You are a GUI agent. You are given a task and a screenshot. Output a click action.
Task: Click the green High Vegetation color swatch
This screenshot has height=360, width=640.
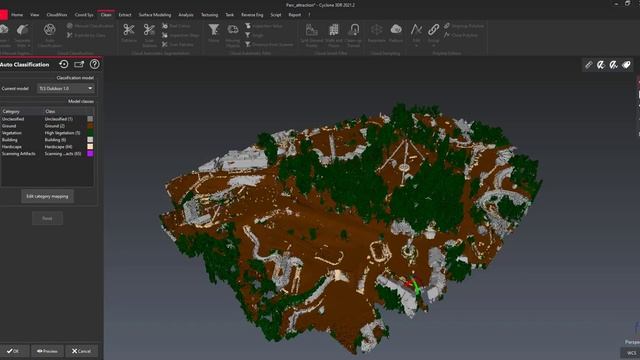tap(90, 133)
